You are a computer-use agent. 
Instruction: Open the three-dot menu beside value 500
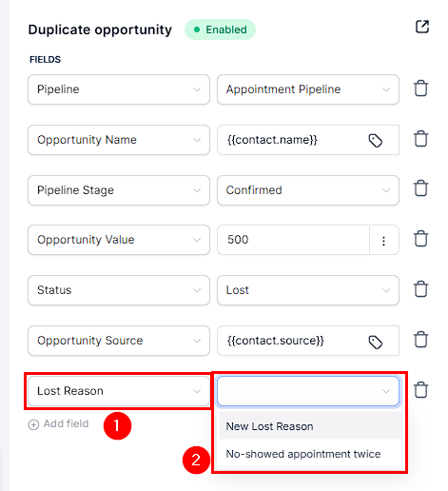tap(383, 241)
